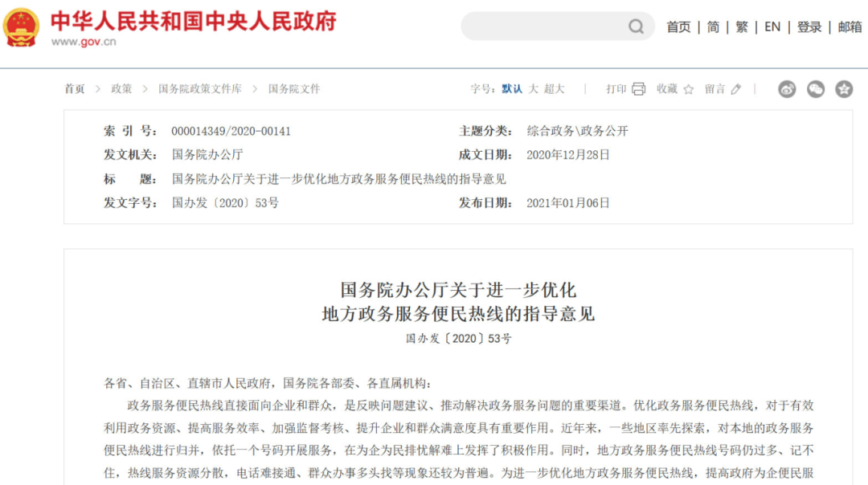Click the pencil icon beside 留言
Image resolution: width=868 pixels, height=485 pixels.
(x=735, y=89)
